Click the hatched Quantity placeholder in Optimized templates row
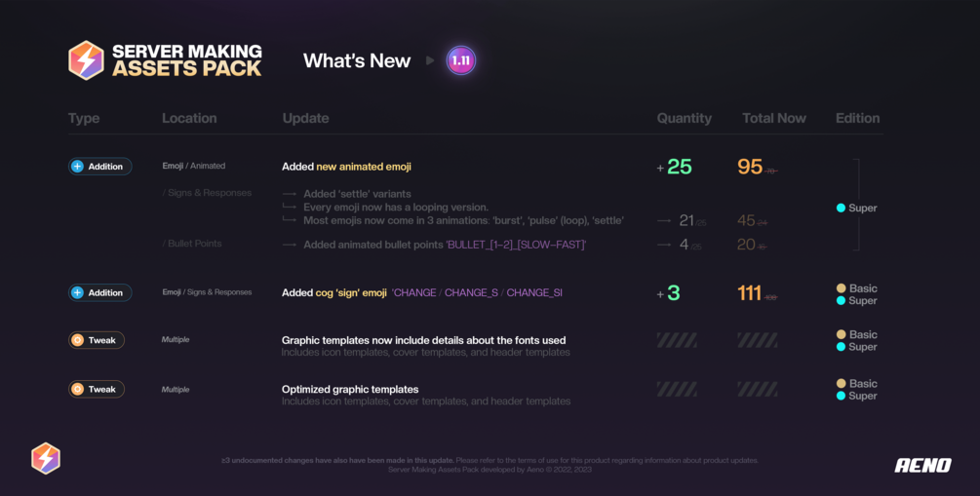Screen dimensions: 980x496 click(676, 389)
